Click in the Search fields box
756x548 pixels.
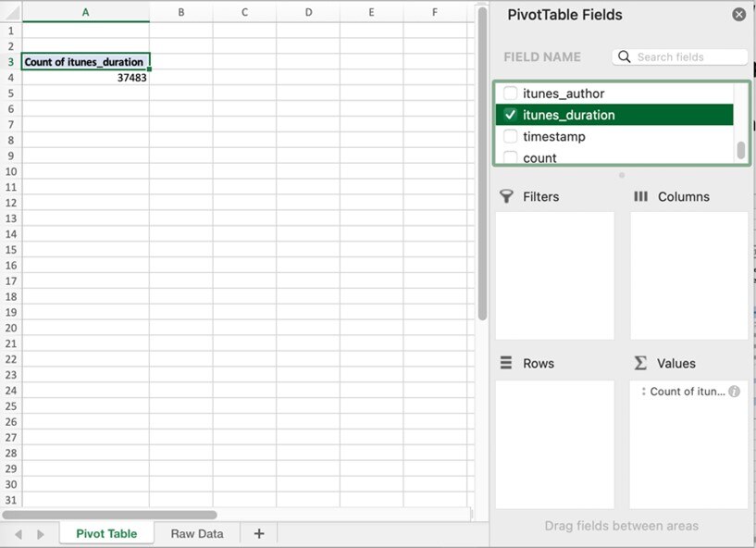pos(680,56)
